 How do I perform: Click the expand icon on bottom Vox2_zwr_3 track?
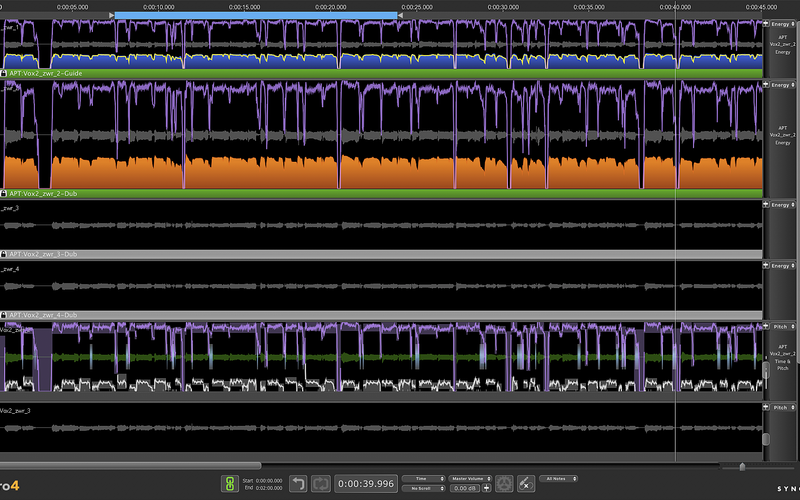[766, 407]
